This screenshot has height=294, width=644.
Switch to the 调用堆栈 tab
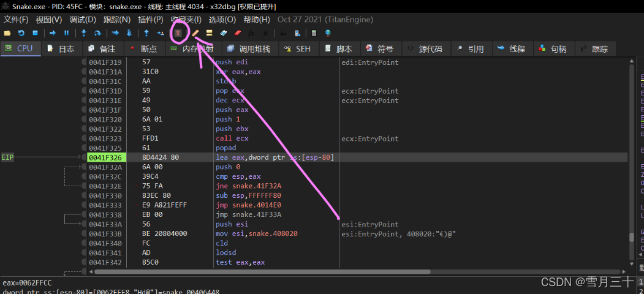point(250,49)
